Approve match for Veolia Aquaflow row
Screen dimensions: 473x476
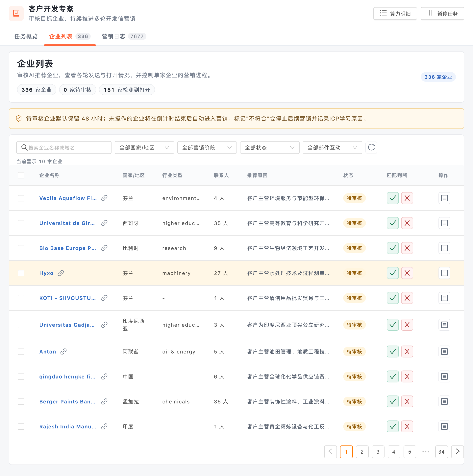click(x=393, y=198)
